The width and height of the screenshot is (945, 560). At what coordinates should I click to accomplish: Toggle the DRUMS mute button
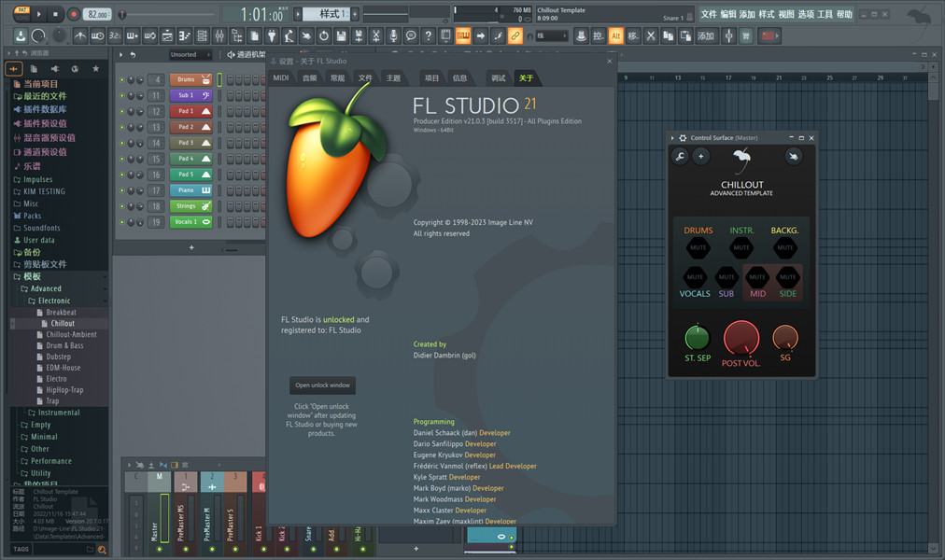point(698,248)
